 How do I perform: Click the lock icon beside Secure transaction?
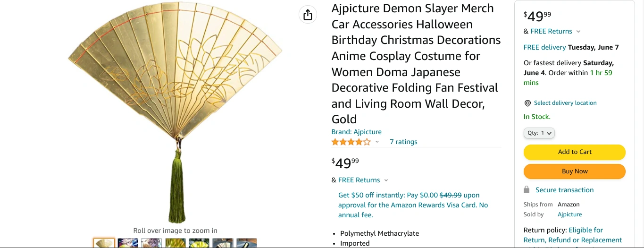coord(527,189)
